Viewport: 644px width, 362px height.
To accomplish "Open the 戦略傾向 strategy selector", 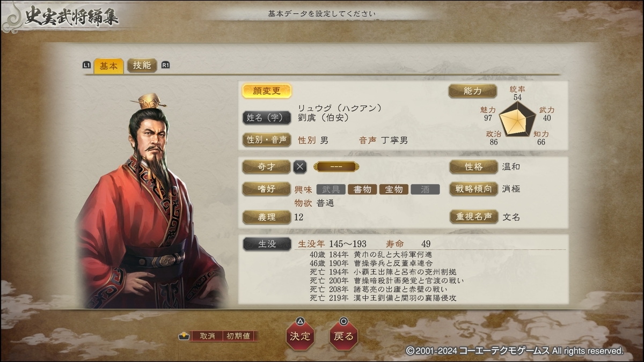I will click(473, 189).
